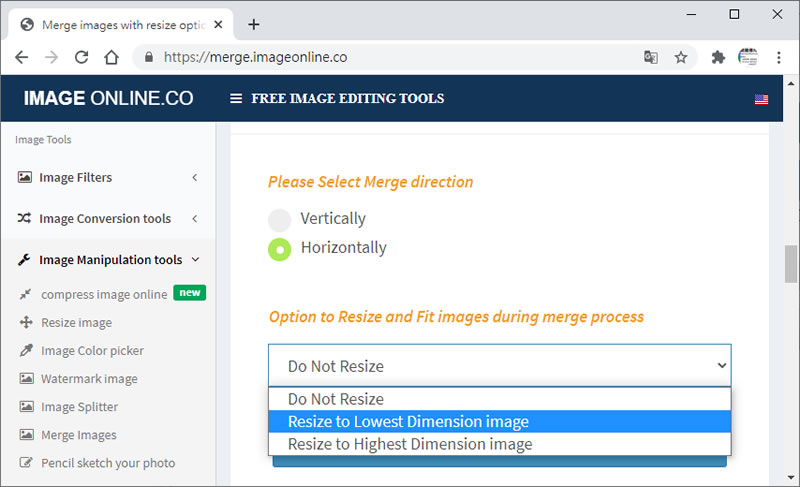Open the Watermark image link
Screen dimensions: 800x487
89,379
